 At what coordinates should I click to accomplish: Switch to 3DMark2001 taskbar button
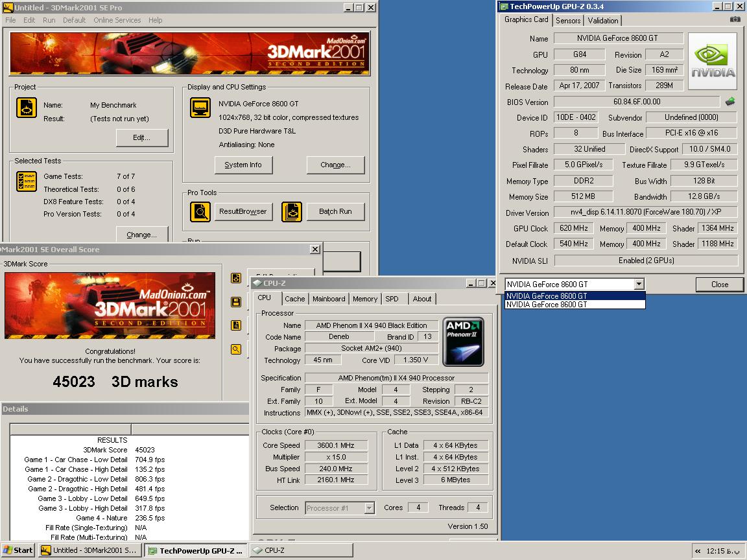90,550
